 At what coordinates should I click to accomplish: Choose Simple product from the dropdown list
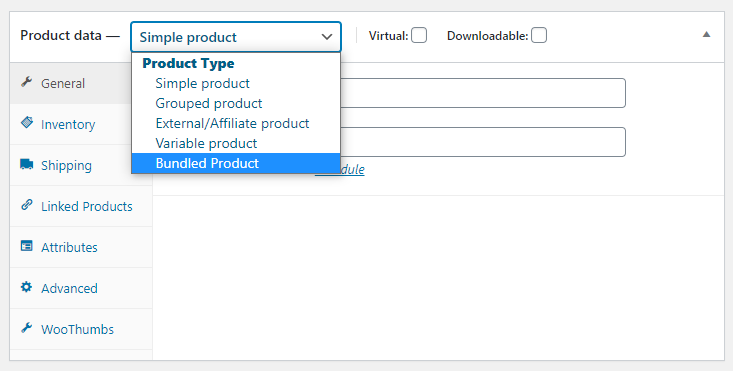coord(236,83)
